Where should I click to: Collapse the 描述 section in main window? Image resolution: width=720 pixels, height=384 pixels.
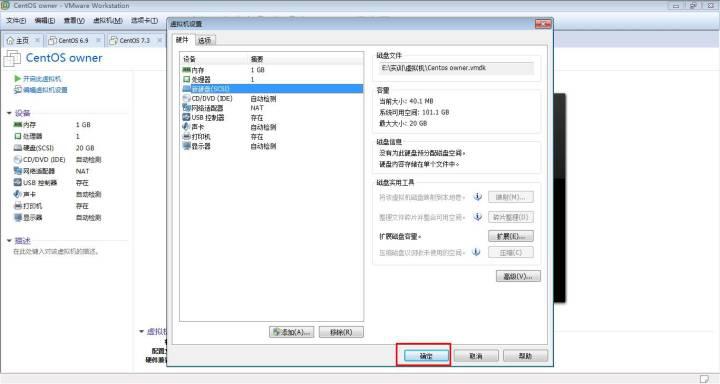[x=9, y=240]
